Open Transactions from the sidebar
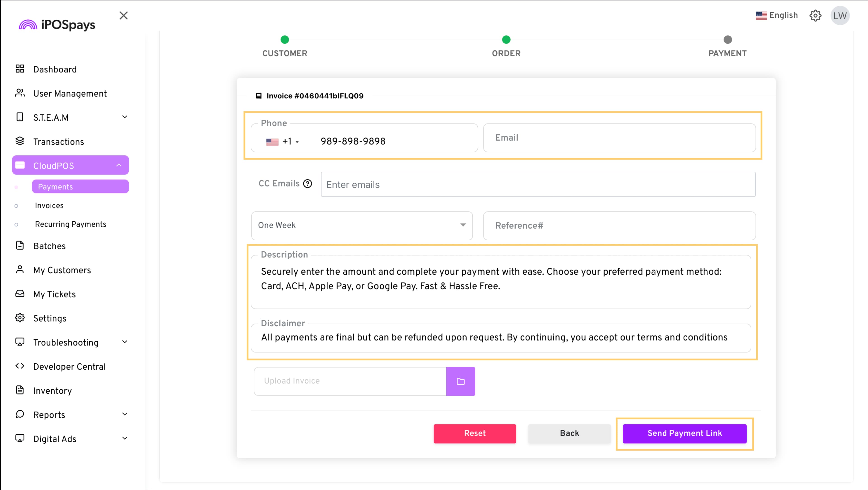868x490 pixels. 59,142
